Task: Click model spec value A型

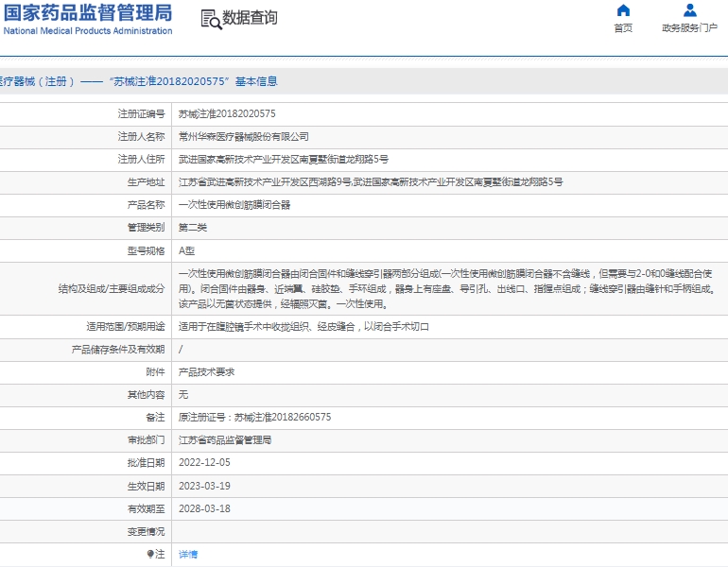Action: point(186,251)
